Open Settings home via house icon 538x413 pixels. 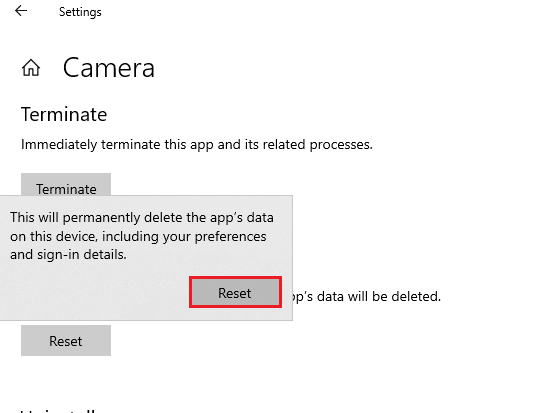click(31, 68)
